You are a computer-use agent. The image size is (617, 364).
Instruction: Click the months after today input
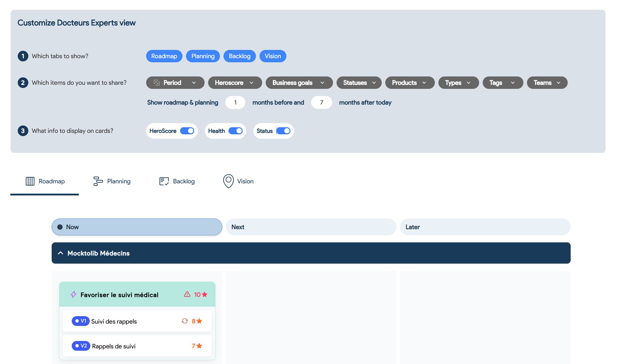coord(321,102)
